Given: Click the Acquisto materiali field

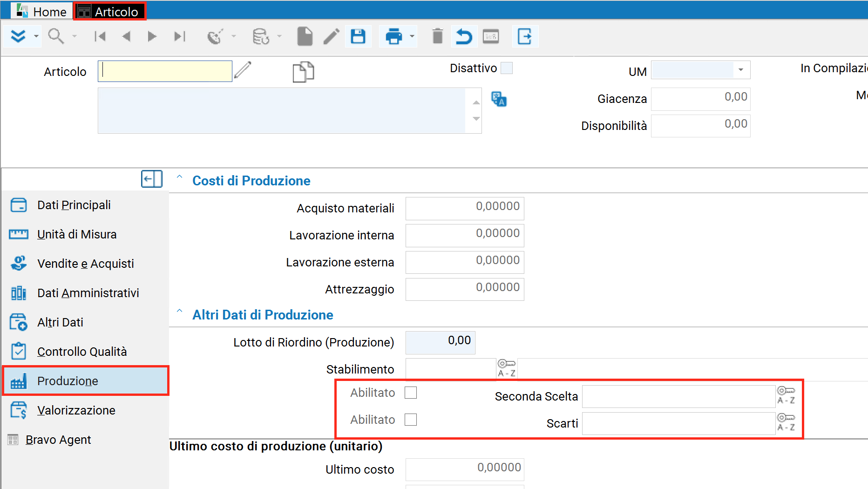Looking at the screenshot, I should [465, 208].
